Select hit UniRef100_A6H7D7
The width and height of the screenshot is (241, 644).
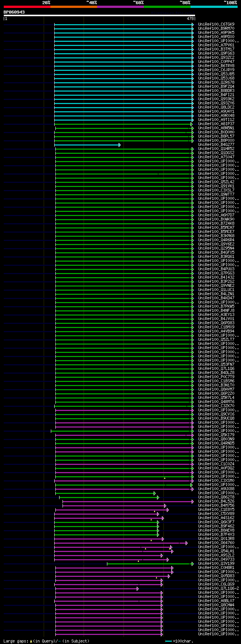point(216,215)
